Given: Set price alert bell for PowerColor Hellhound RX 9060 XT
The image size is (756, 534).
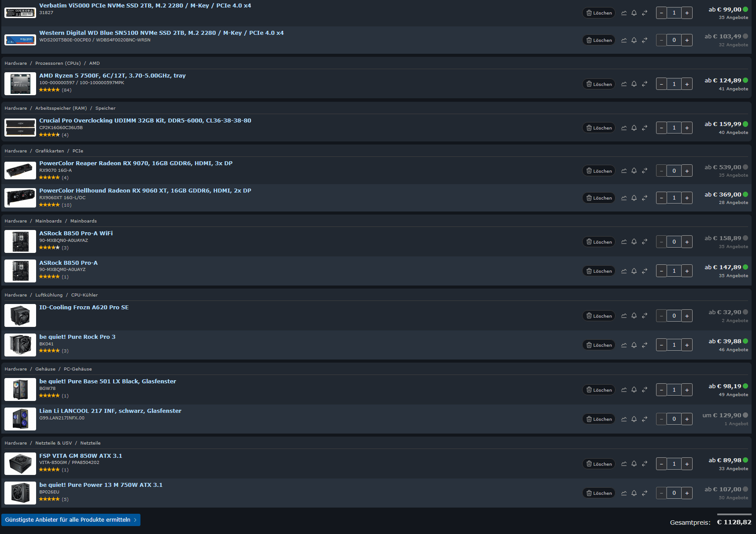Looking at the screenshot, I should pyautogui.click(x=634, y=198).
